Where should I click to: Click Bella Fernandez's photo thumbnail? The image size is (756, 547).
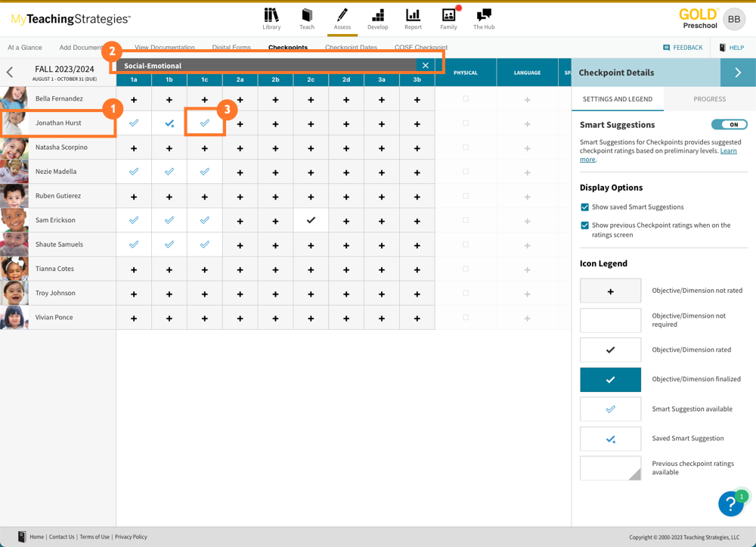pos(14,98)
